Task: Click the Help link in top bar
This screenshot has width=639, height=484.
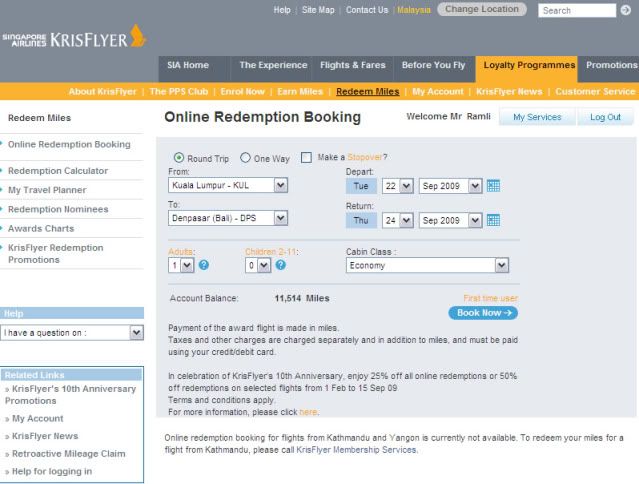Action: point(282,10)
